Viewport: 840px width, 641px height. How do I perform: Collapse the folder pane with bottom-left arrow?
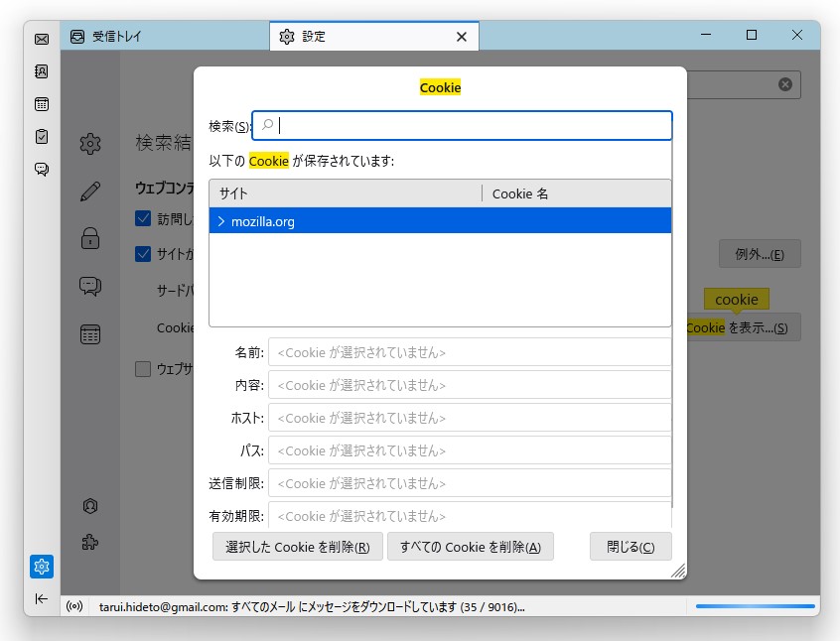point(41,599)
